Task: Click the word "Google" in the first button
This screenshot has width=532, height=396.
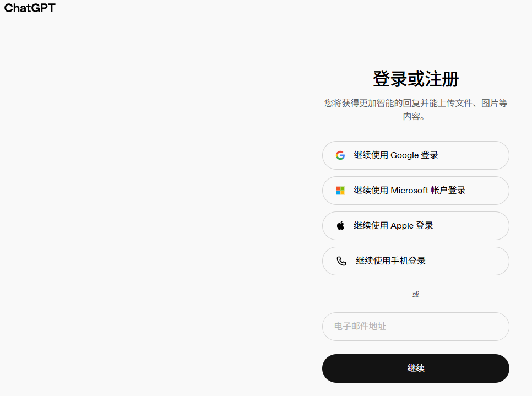Action: click(x=404, y=155)
